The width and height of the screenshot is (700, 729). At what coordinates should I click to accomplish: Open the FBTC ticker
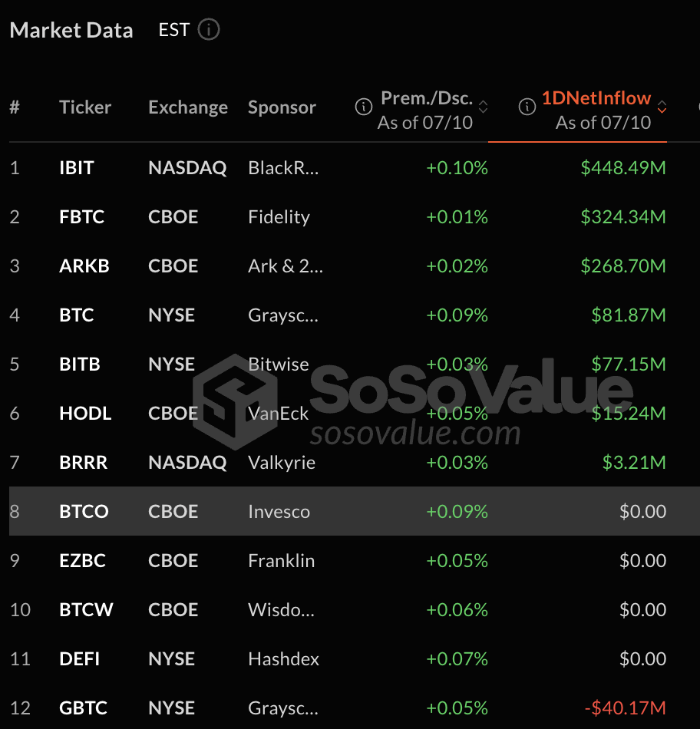click(x=81, y=216)
